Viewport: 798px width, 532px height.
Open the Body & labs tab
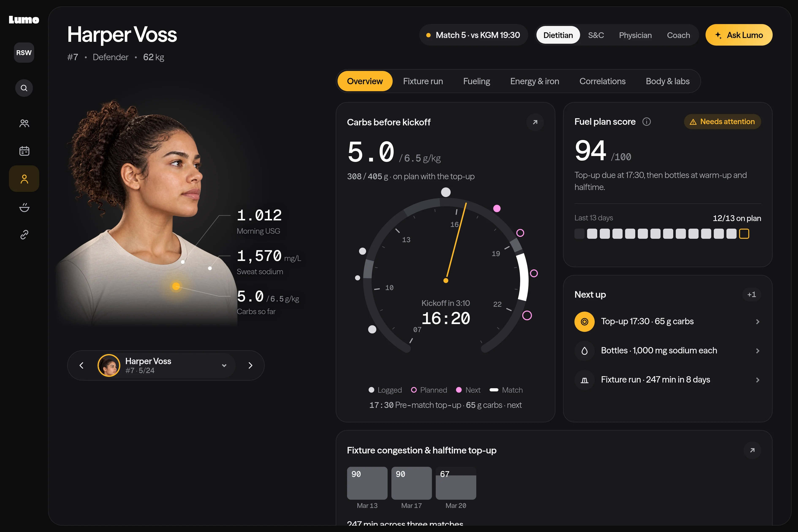pyautogui.click(x=667, y=81)
